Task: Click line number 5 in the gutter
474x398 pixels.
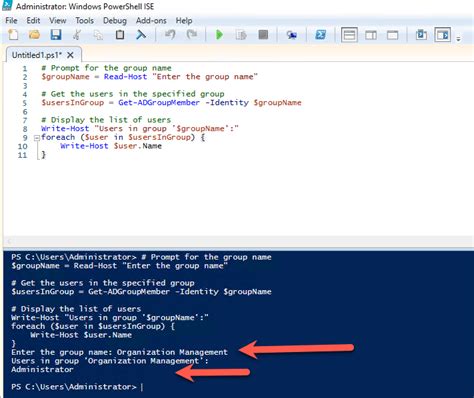Action: [25, 103]
